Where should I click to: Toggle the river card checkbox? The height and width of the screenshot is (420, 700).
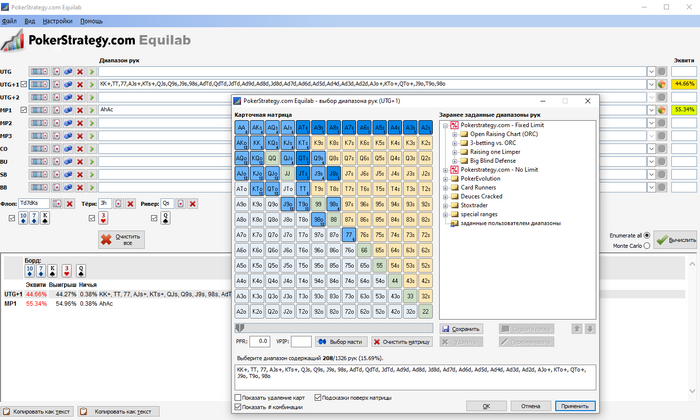pos(154,218)
